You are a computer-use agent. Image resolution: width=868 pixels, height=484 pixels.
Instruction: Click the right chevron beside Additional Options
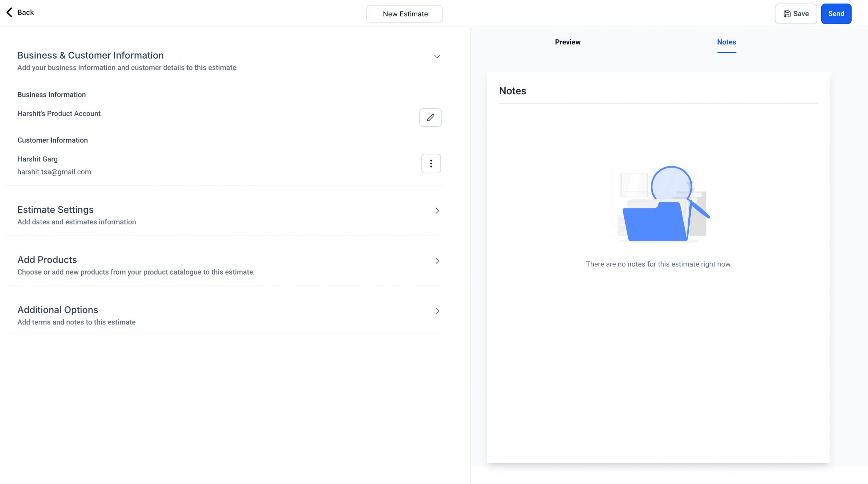(437, 311)
